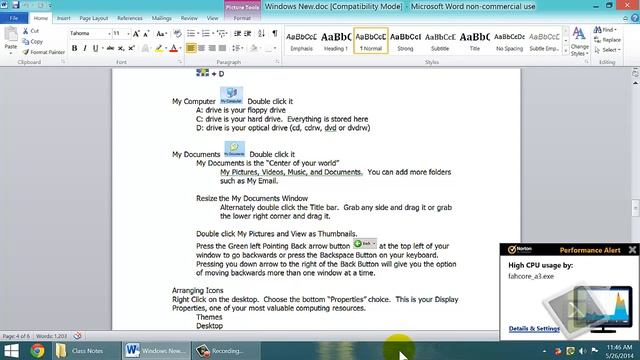Increase paragraph indent
This screenshot has height=360, width=640.
tap(248, 33)
